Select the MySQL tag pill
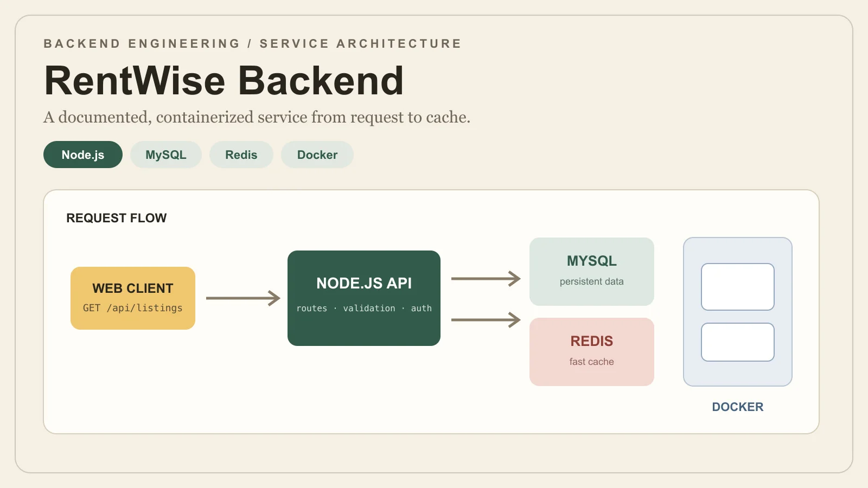The image size is (868, 488). 166,155
